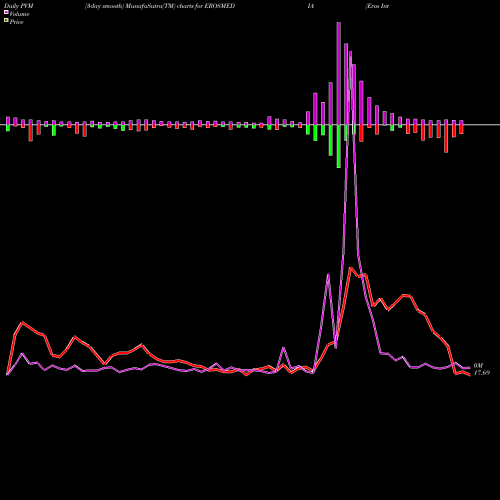500x500 pixels.
Task: Click the tallest magenta volume bar
Action: pos(339,73)
